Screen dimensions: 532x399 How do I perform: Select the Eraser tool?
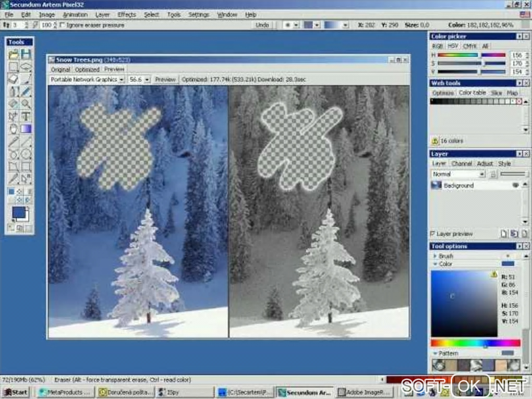13,79
